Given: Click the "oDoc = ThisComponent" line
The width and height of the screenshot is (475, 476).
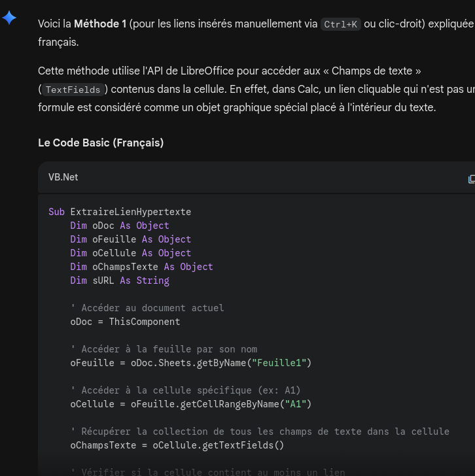Looking at the screenshot, I should pyautogui.click(x=125, y=322).
